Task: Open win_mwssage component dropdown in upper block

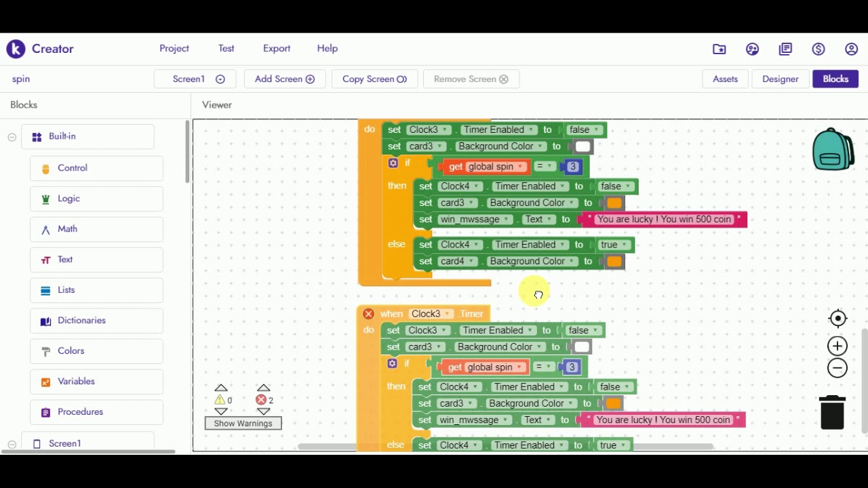Action: pos(474,220)
